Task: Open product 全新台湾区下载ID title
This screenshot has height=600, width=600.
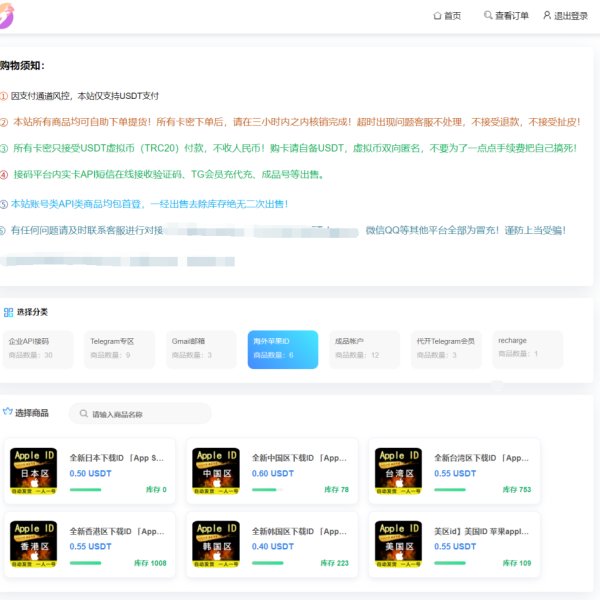Action: [481, 458]
